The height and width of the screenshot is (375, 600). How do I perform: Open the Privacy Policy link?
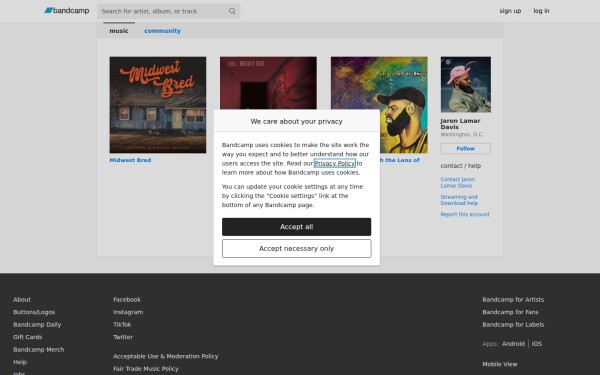[334, 163]
